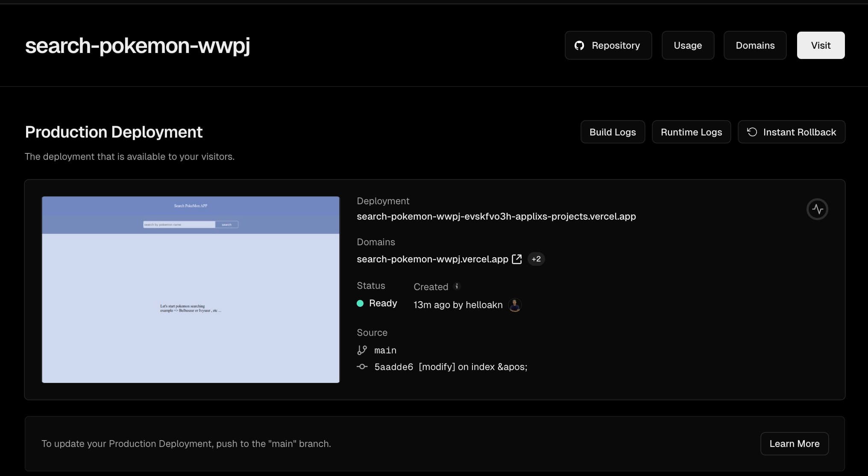Click the main branch link
The image size is (868, 476).
tap(385, 350)
